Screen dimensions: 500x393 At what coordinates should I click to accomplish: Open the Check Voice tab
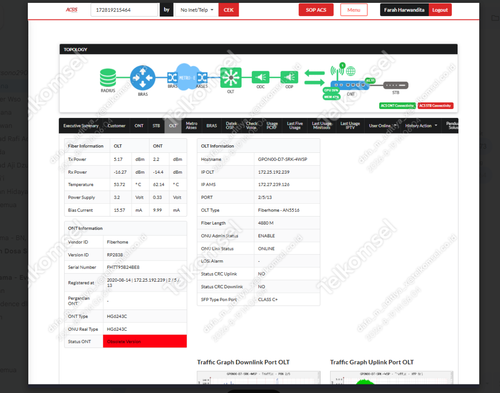coord(251,126)
